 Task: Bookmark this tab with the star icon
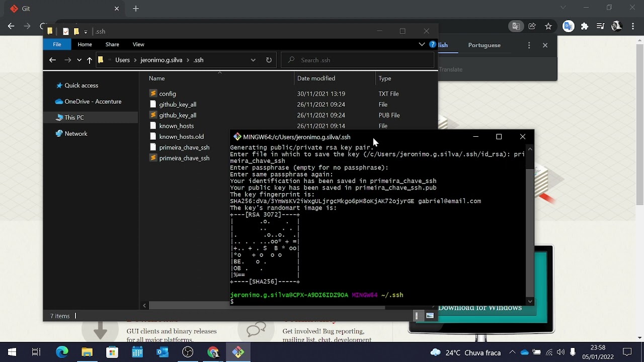[548, 26]
